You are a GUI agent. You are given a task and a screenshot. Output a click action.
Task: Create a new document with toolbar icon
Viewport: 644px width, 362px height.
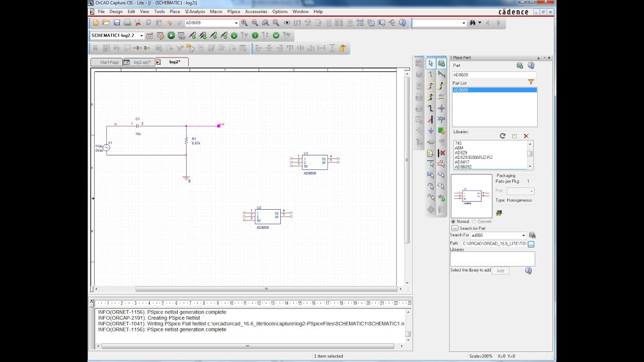coord(96,23)
